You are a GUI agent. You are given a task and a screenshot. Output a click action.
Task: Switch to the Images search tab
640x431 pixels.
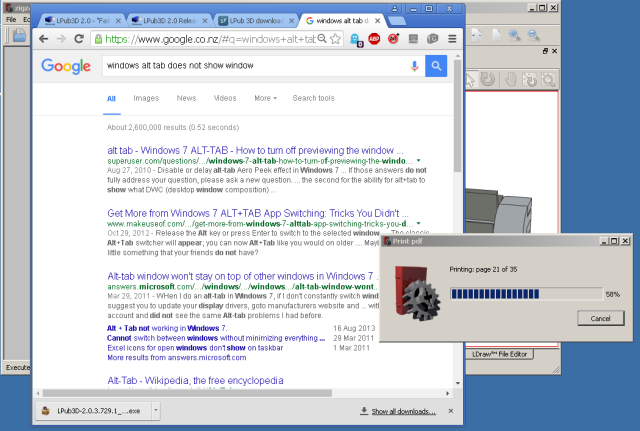(146, 98)
